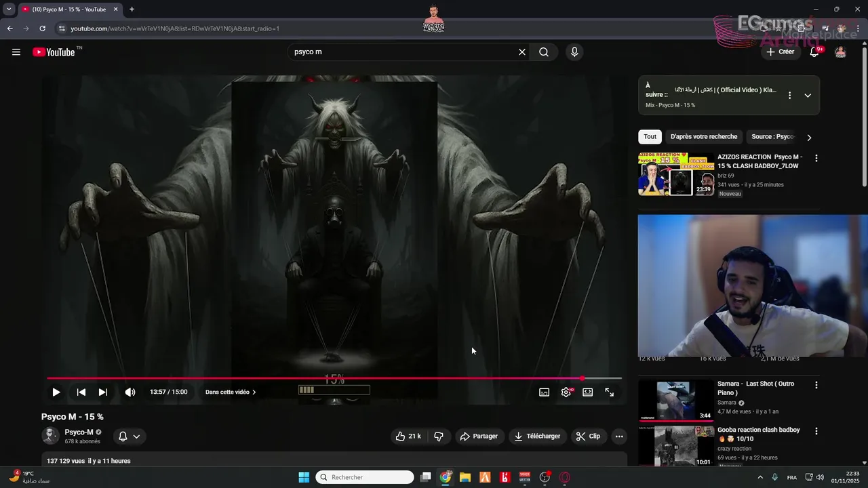Close the Psyco M YouTube tab
Image resolution: width=868 pixels, height=488 pixels.
[x=116, y=9]
